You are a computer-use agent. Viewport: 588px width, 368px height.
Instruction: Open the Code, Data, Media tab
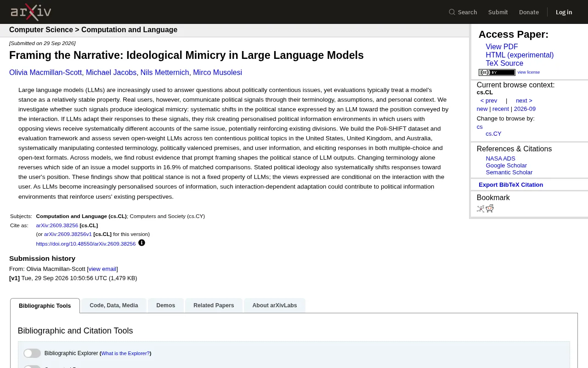pyautogui.click(x=114, y=305)
